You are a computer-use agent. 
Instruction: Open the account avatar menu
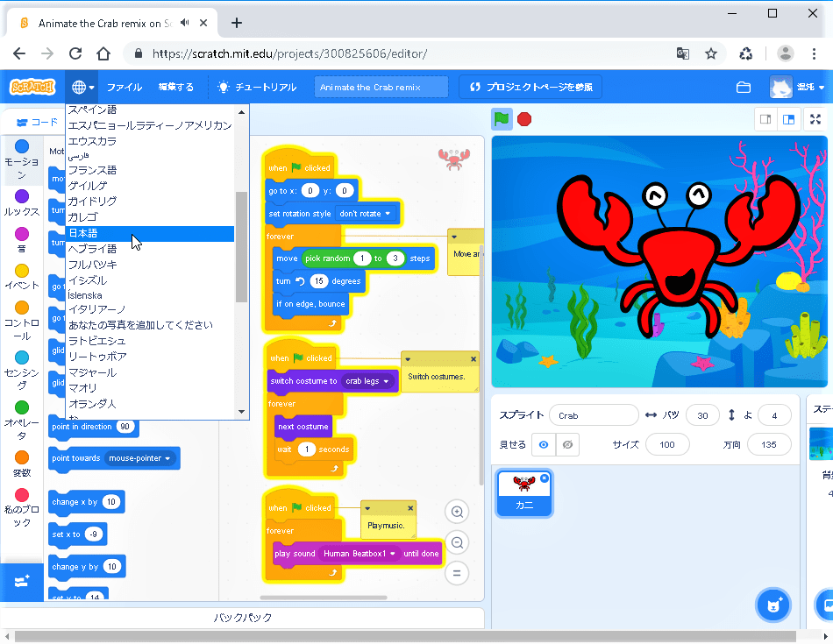pos(796,87)
